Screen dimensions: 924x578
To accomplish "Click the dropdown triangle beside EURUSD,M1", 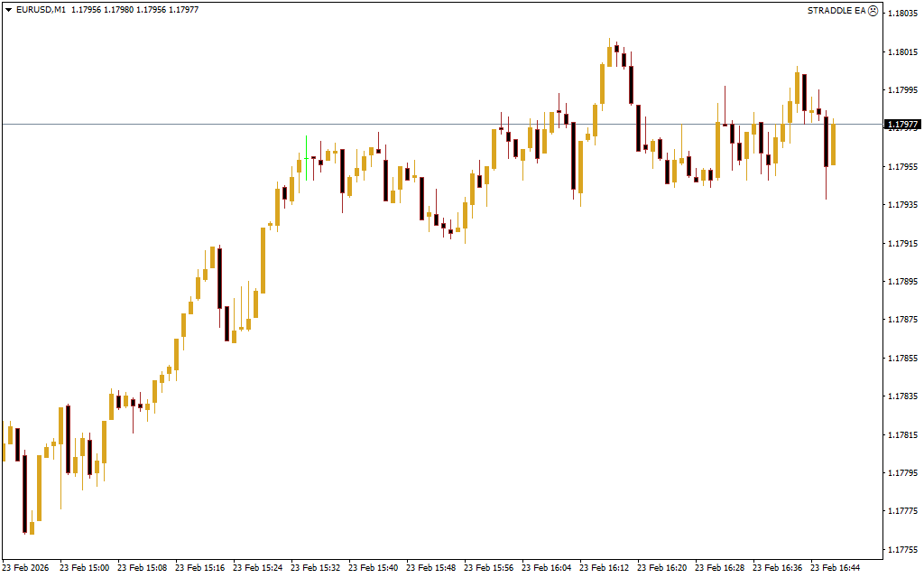I will 9,10.
